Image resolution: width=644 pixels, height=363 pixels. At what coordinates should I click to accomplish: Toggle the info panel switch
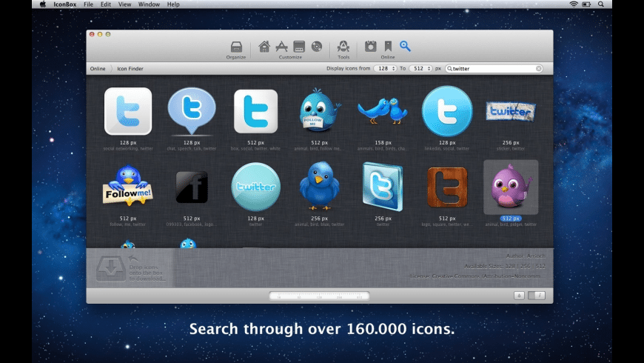(537, 295)
